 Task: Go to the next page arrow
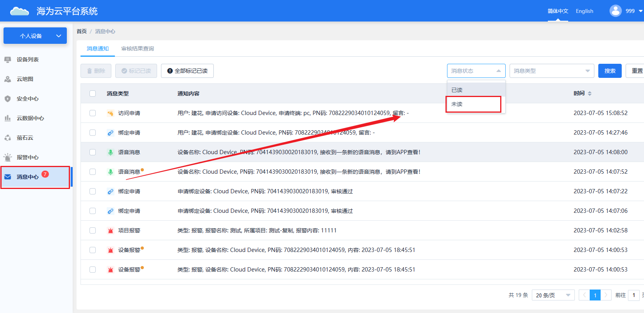(606, 295)
